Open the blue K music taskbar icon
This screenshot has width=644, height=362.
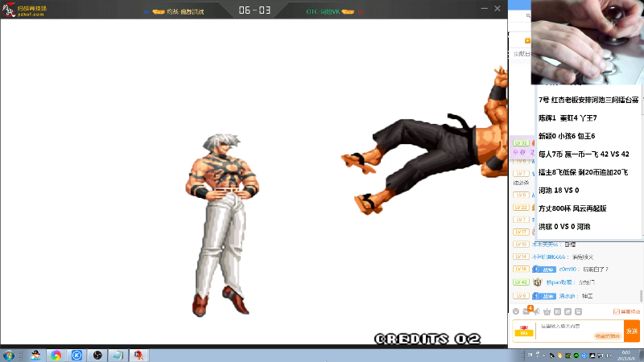point(76,355)
